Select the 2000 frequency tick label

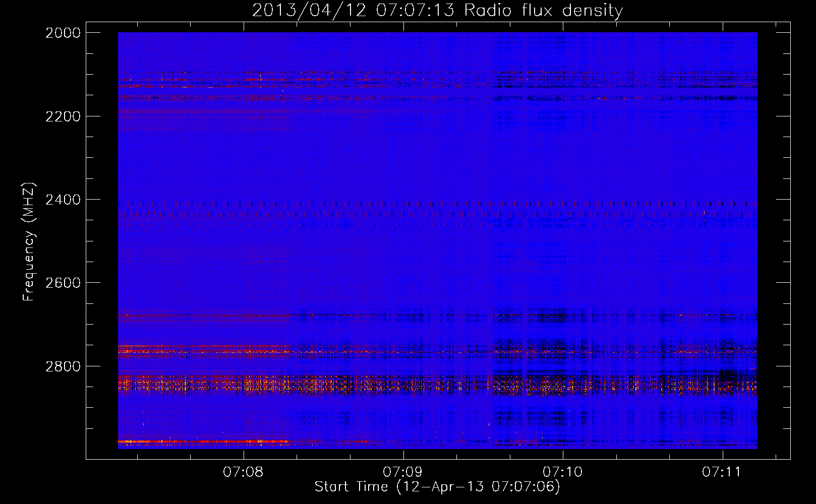coord(63,33)
